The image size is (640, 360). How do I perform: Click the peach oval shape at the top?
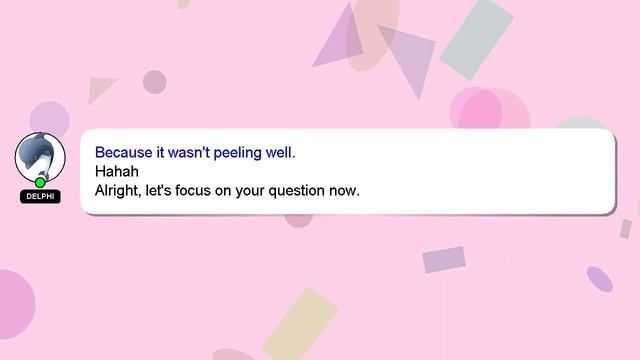click(x=372, y=33)
